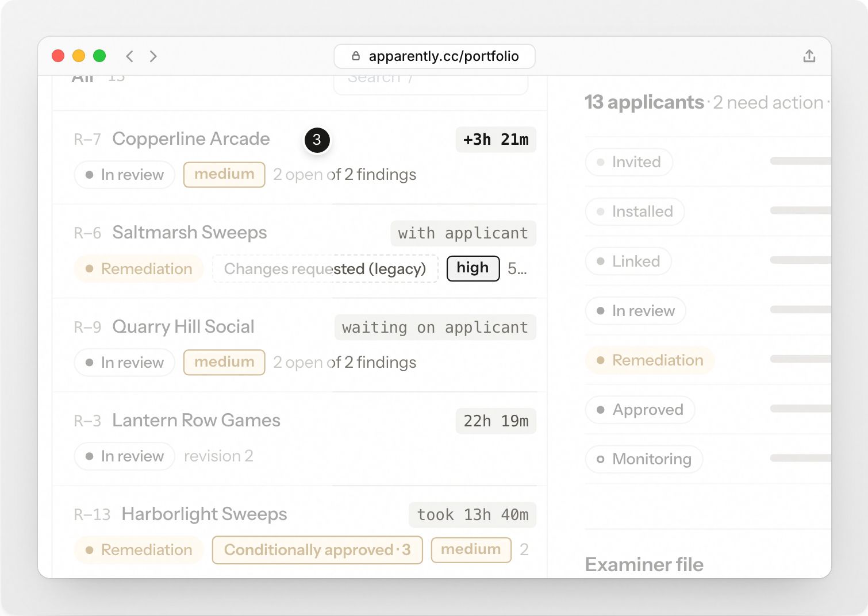Click the '13 applicants' heading
The height and width of the screenshot is (616, 868).
644,102
